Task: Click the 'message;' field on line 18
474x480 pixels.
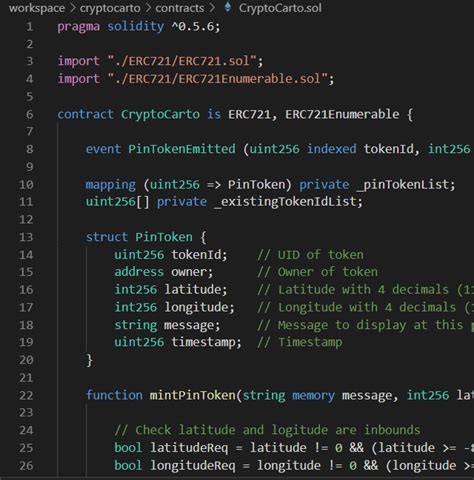Action: [x=192, y=325]
